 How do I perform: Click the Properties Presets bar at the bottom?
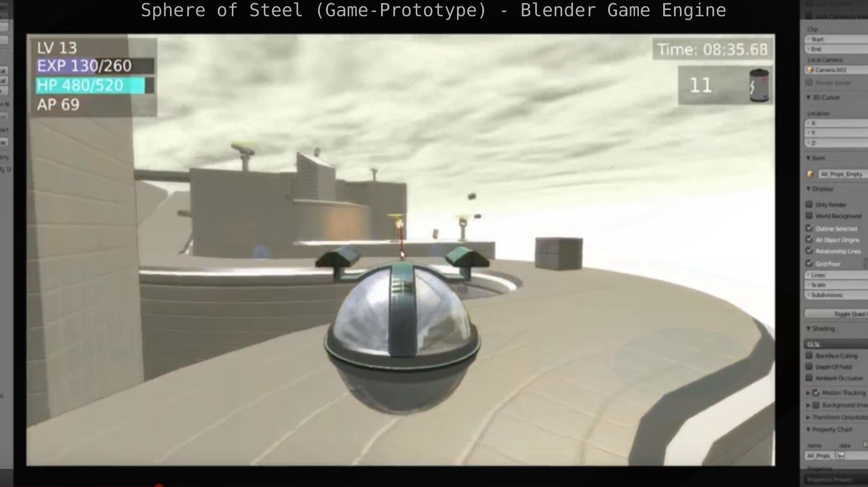click(x=836, y=480)
